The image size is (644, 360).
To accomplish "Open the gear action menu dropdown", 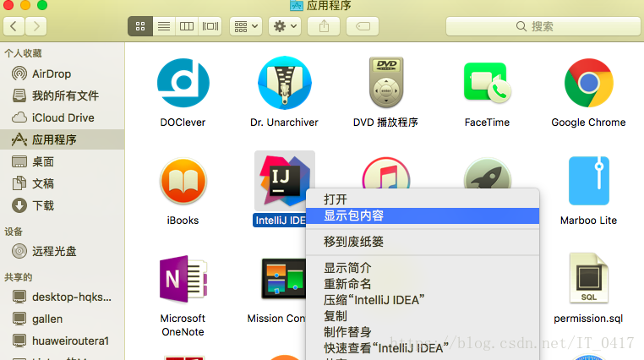I will pyautogui.click(x=285, y=26).
